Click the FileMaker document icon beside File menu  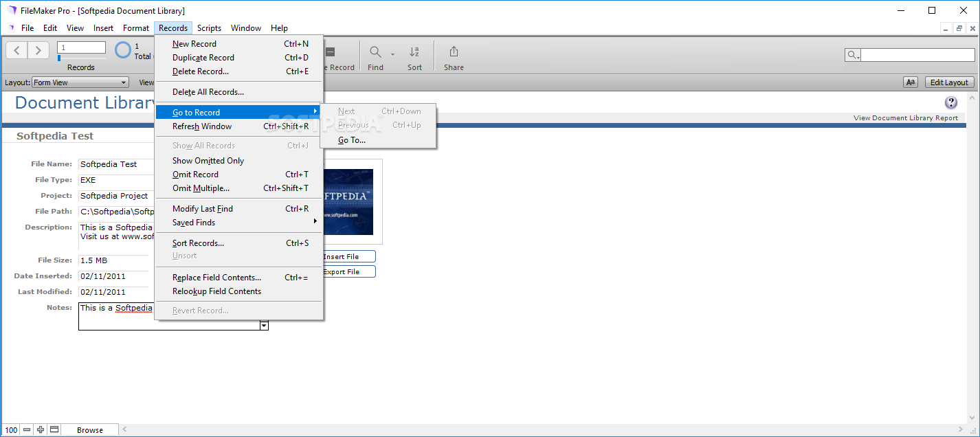tap(11, 28)
